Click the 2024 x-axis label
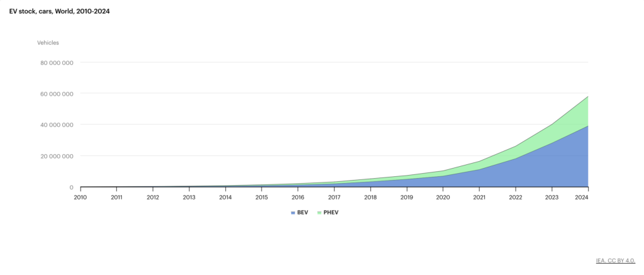Image resolution: width=644 pixels, height=275 pixels. pos(582,198)
